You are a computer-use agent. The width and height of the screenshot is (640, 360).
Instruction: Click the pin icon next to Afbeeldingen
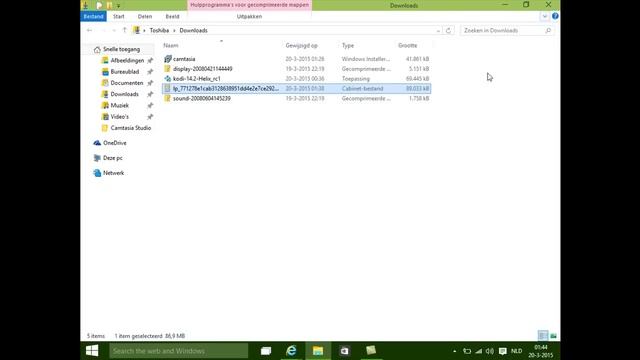click(150, 60)
